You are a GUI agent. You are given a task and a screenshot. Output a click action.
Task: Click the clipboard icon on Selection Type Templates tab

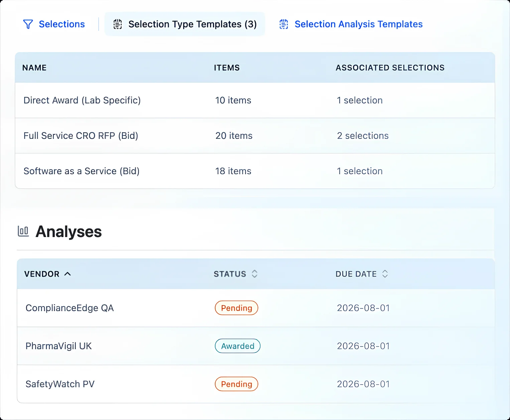117,24
